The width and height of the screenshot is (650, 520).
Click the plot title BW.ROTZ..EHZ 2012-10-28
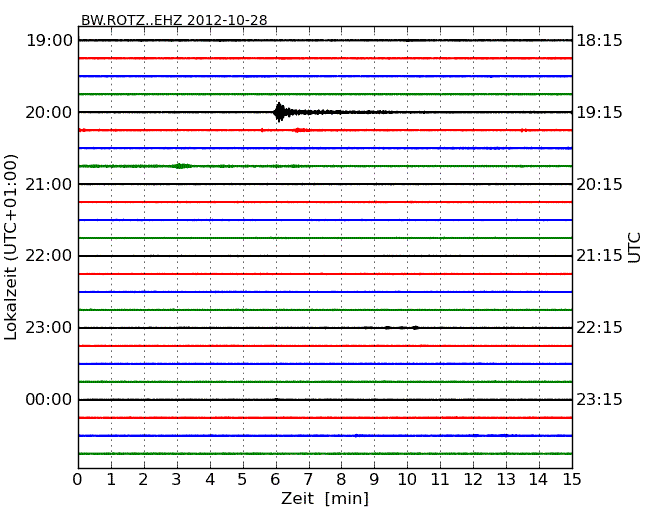174,20
